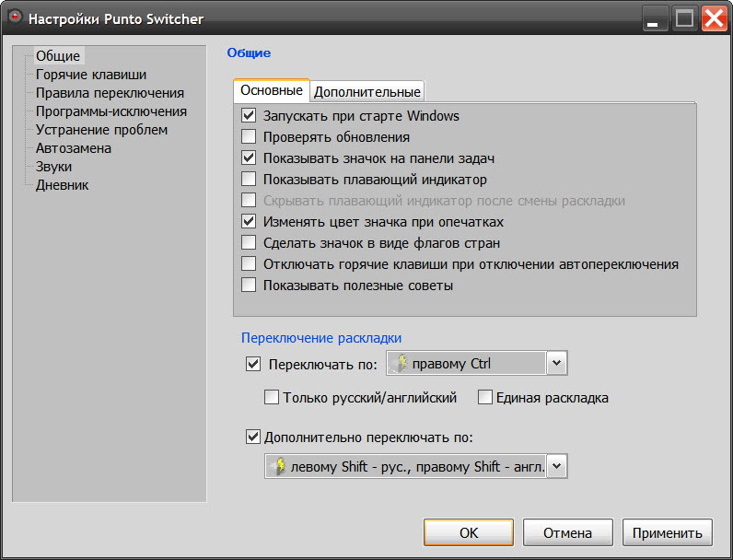
Task: Go to 'Правила переключения' section
Action: pos(109,93)
